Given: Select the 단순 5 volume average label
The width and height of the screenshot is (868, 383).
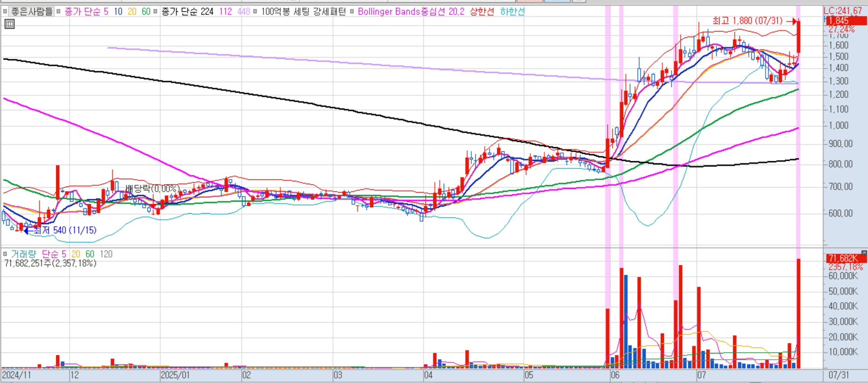Looking at the screenshot, I should click(54, 254).
